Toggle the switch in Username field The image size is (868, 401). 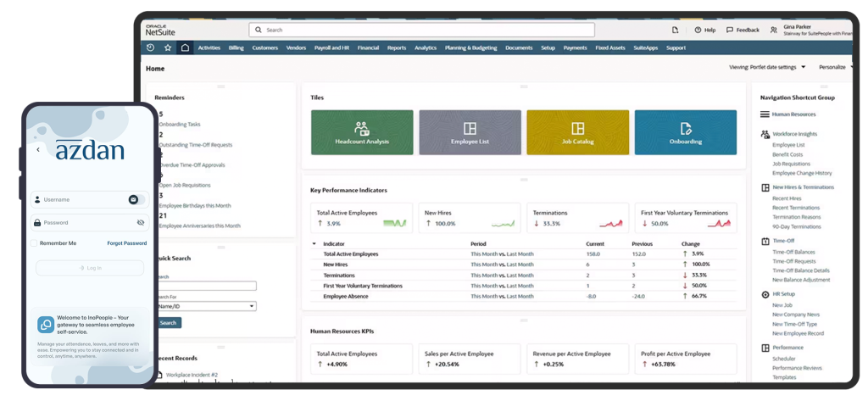coord(134,199)
